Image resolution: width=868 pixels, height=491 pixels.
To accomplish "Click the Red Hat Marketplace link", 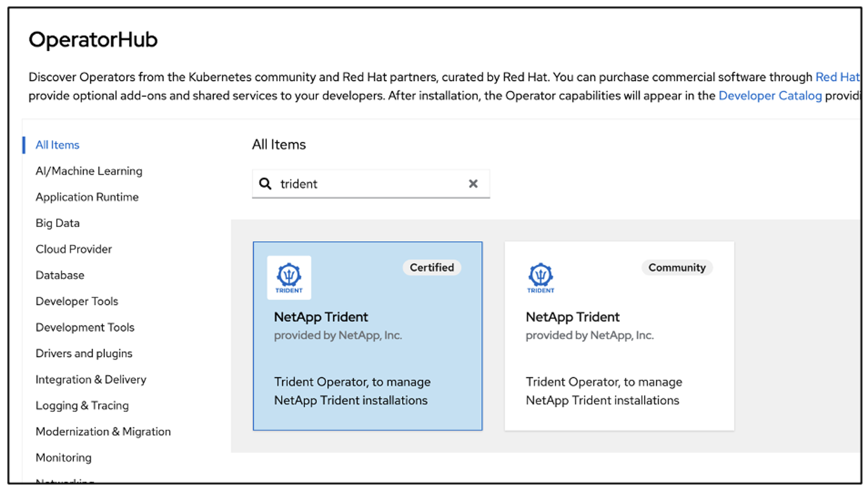I will (838, 77).
